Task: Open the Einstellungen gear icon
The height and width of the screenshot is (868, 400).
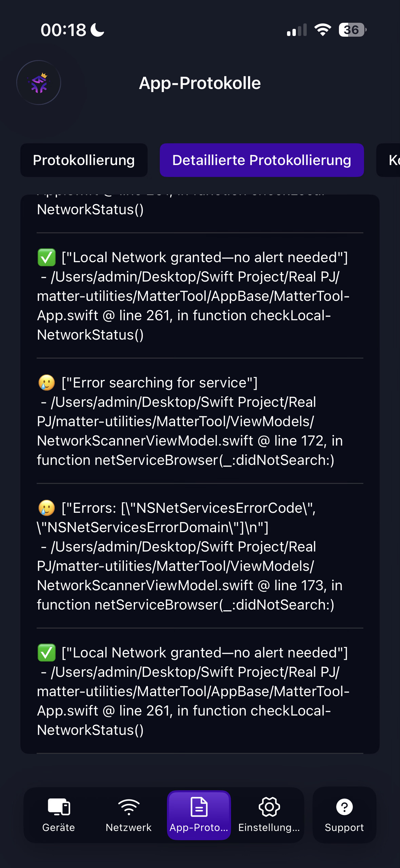Action: [x=269, y=807]
